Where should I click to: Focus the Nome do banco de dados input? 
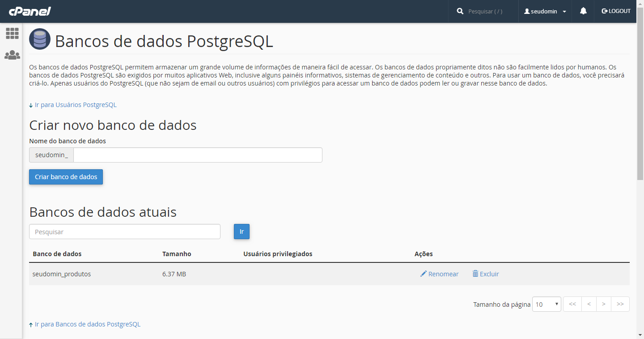198,155
